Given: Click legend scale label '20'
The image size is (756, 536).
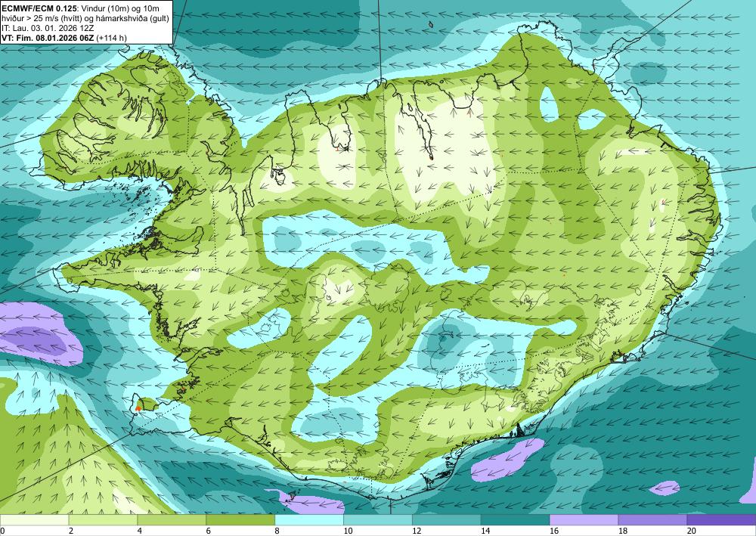Looking at the screenshot, I should [692, 531].
